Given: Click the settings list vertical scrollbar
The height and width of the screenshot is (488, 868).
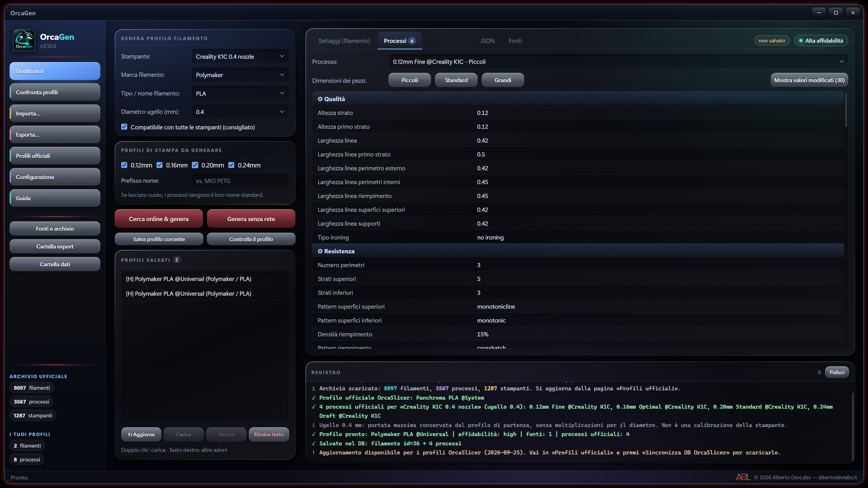Looking at the screenshot, I should 846,110.
